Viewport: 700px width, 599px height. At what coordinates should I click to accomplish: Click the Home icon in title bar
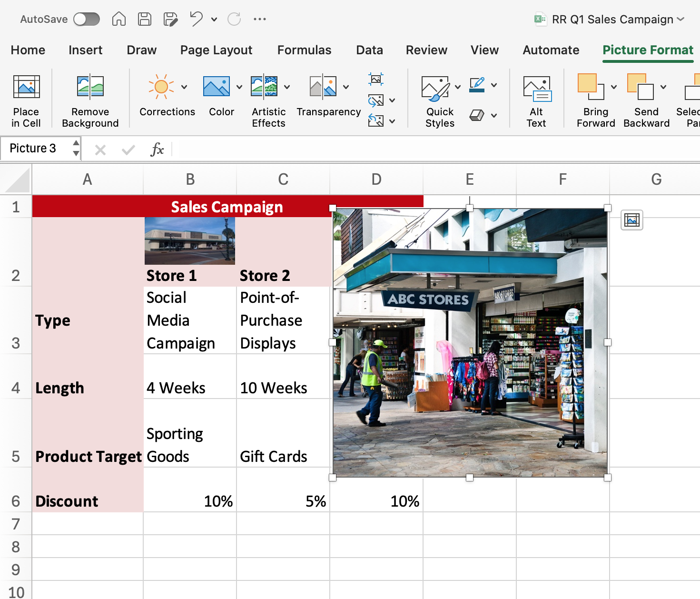119,19
